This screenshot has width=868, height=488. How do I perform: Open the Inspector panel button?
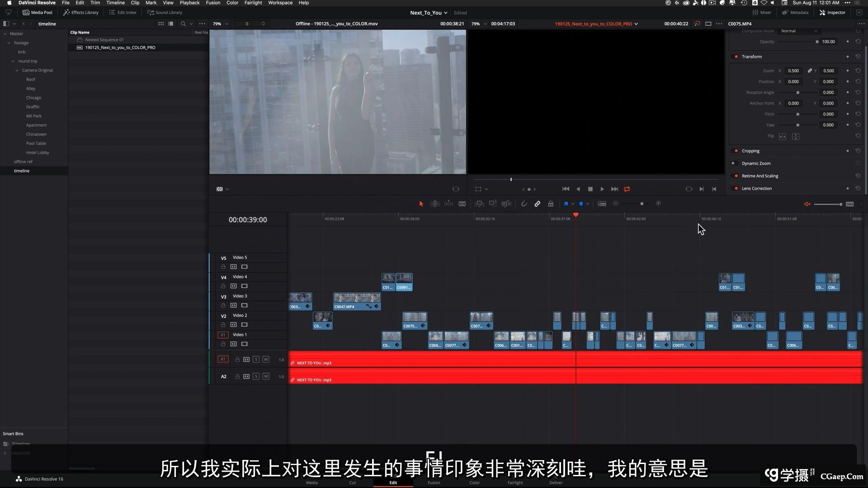coord(832,12)
